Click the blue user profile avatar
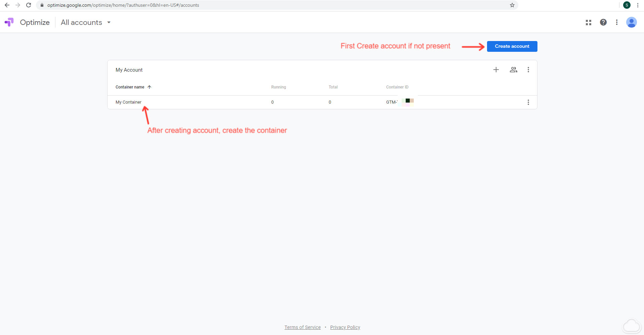644x335 pixels. (631, 22)
